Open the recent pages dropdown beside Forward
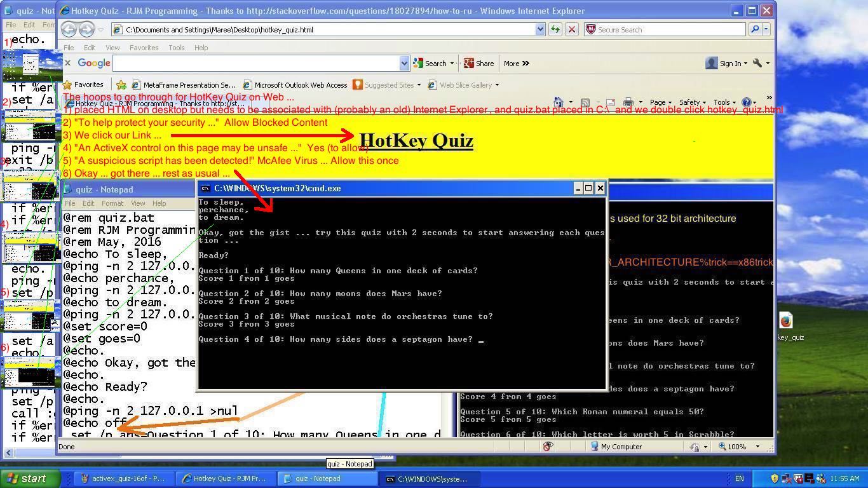868x488 pixels. pyautogui.click(x=102, y=29)
